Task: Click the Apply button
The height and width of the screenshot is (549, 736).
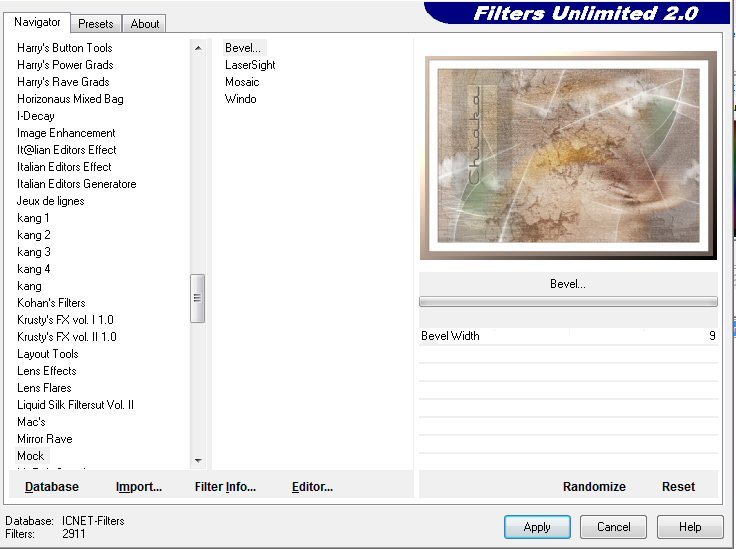Action: click(x=537, y=527)
